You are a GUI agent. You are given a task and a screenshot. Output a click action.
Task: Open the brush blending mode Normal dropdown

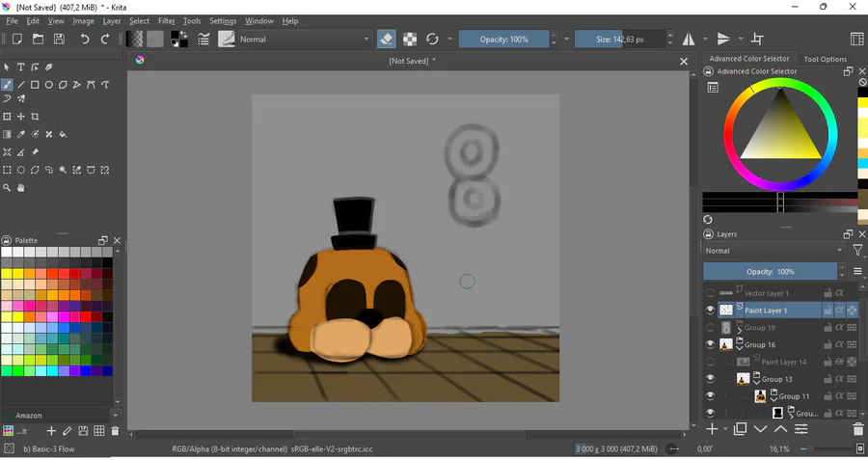tap(305, 40)
